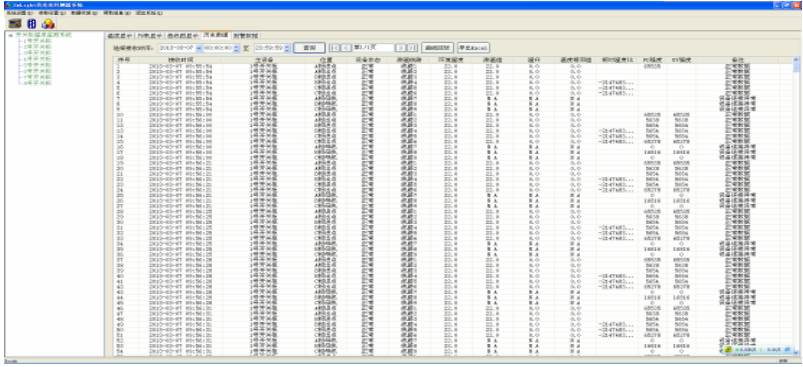Click the first toolbar icon showing a device panel
Viewport: 803px width, 367px height.
click(x=15, y=24)
